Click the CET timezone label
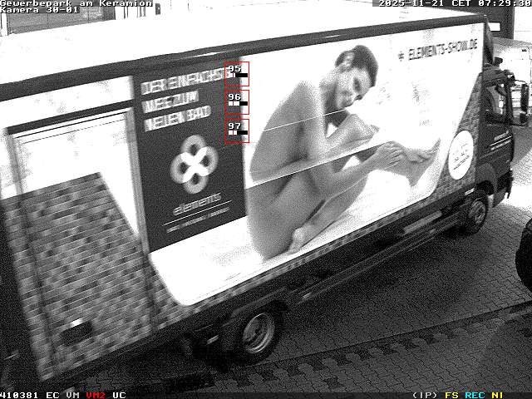 tap(461, 3)
